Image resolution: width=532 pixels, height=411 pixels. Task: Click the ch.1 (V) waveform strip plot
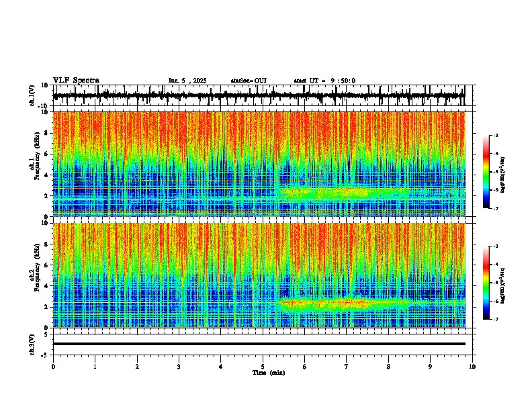pos(263,95)
